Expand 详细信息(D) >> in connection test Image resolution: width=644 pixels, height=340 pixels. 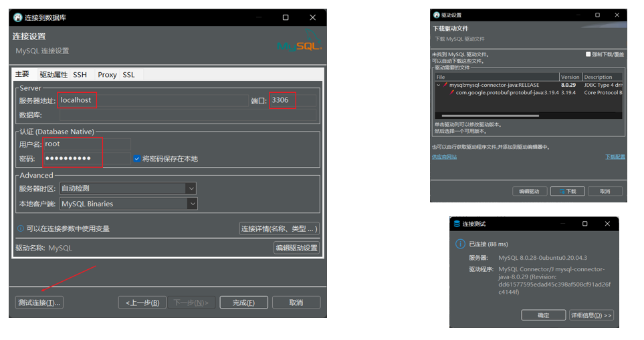click(591, 315)
